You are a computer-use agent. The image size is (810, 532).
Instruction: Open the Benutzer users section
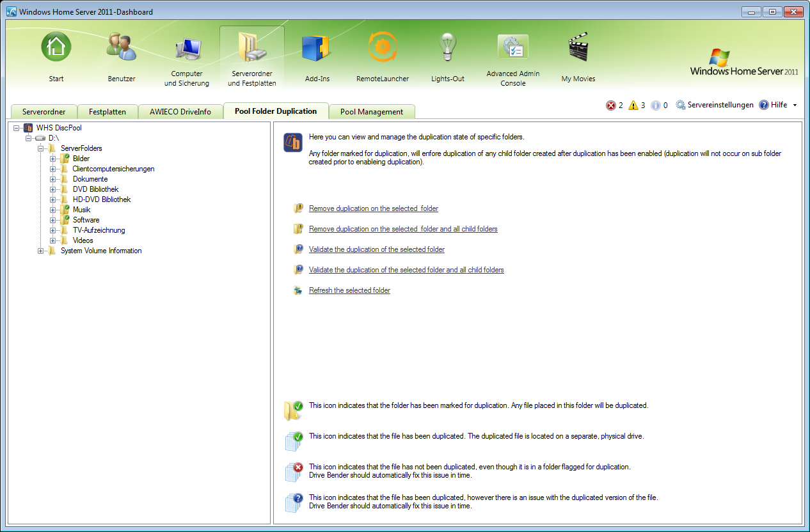(x=122, y=47)
